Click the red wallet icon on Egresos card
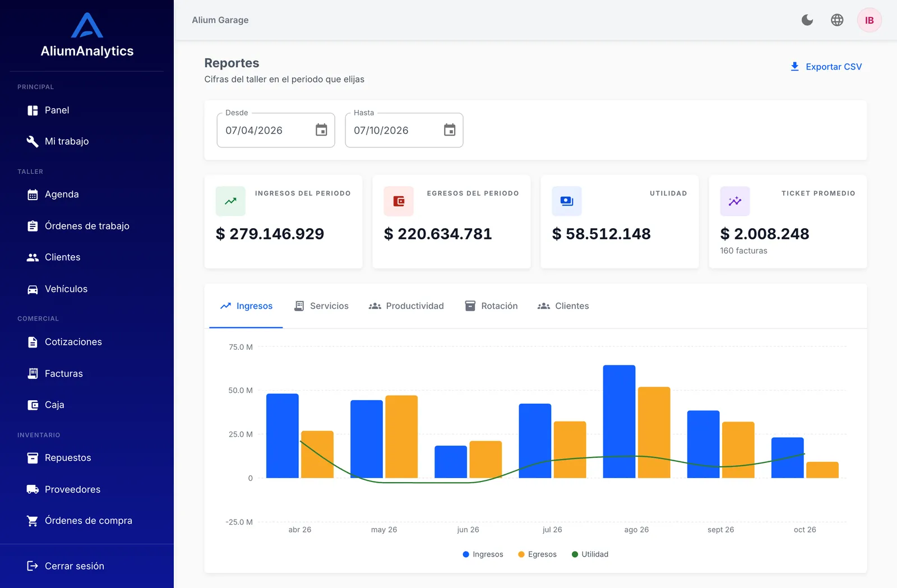The image size is (897, 588). point(399,201)
